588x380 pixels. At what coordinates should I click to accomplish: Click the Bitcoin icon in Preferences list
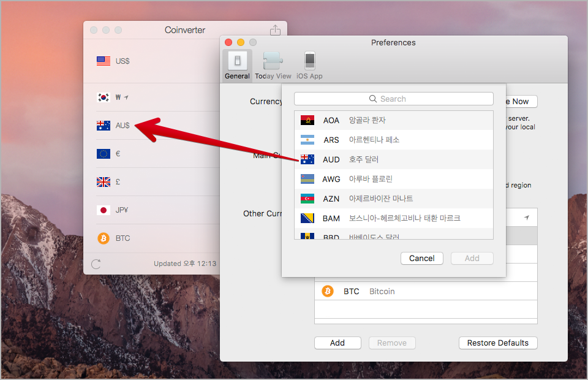[x=327, y=291]
